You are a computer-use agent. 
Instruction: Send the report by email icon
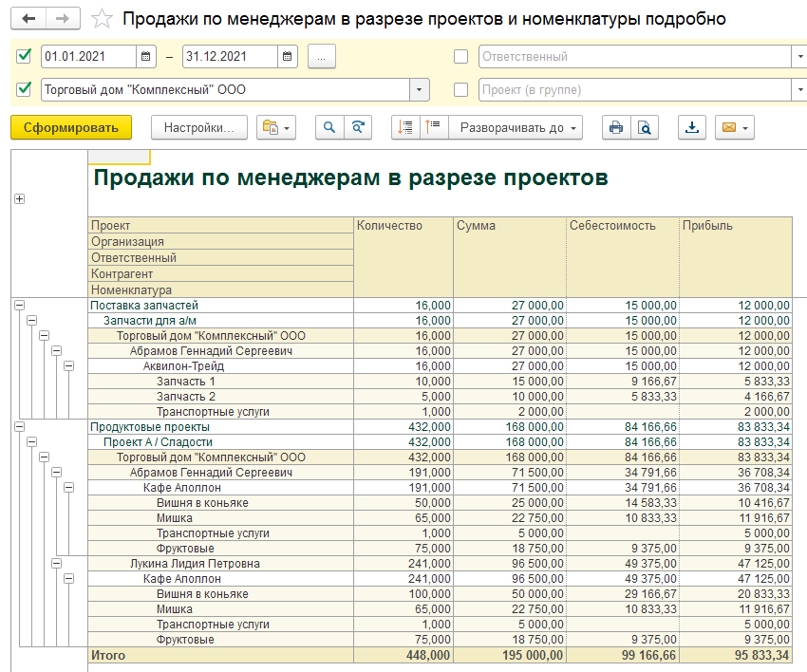pyautogui.click(x=735, y=127)
